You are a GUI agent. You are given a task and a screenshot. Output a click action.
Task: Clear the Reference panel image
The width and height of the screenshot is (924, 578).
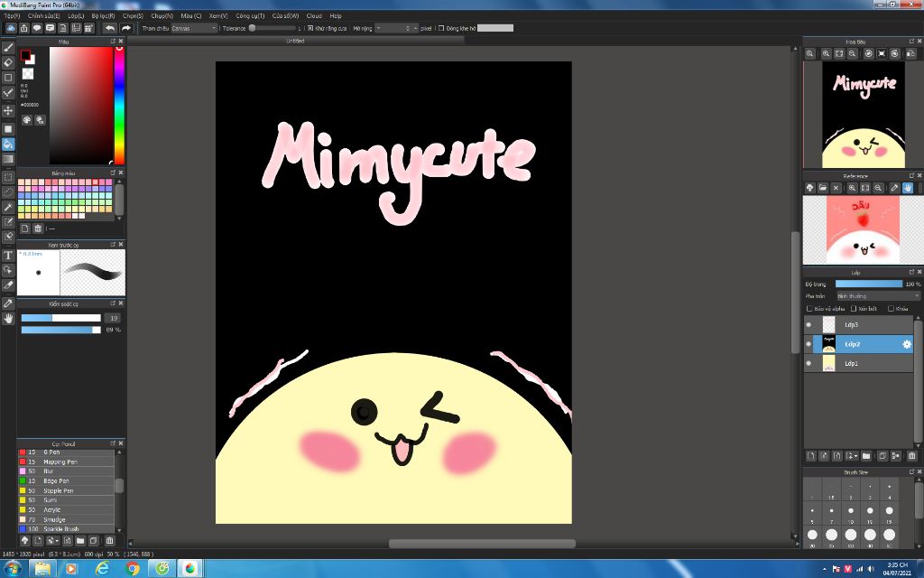pyautogui.click(x=836, y=188)
